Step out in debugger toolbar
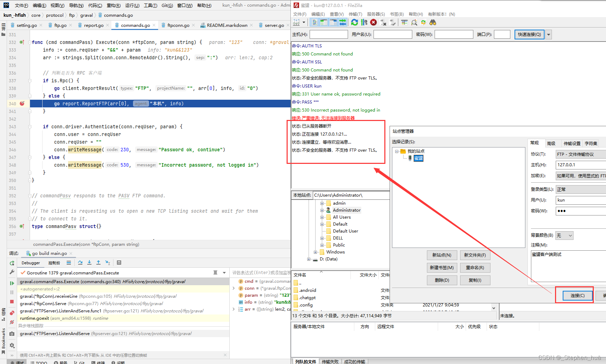The width and height of the screenshot is (606, 364). pos(98,263)
